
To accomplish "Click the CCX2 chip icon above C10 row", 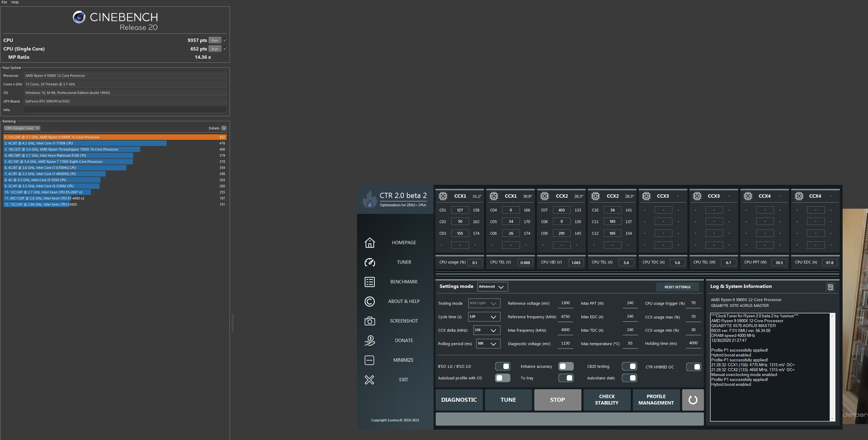I will 596,196.
